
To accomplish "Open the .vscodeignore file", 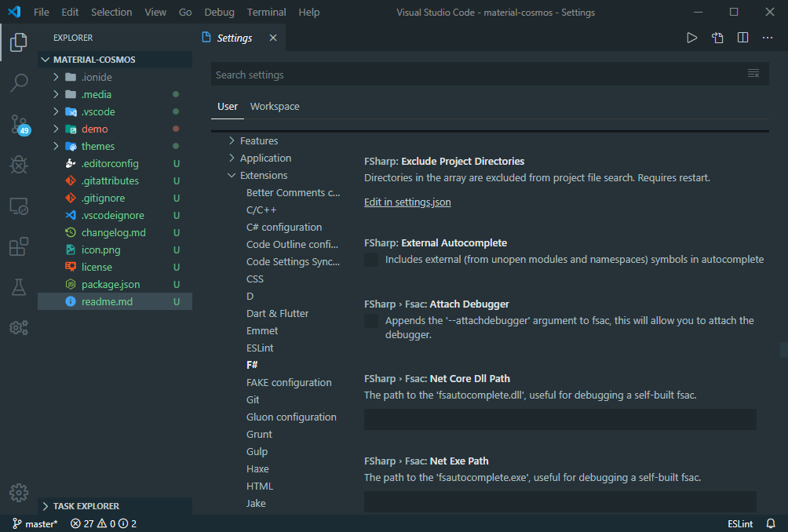I will point(112,215).
